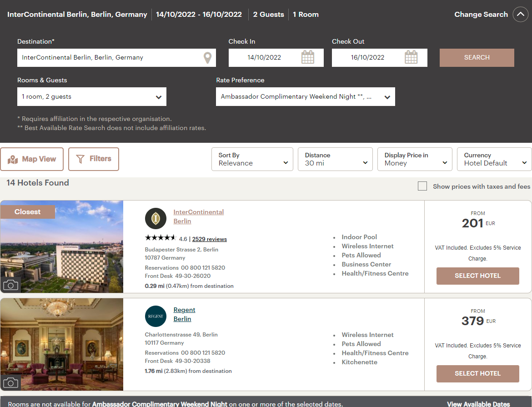Click the location pin icon in Destination field
The image size is (532, 407).
[207, 58]
